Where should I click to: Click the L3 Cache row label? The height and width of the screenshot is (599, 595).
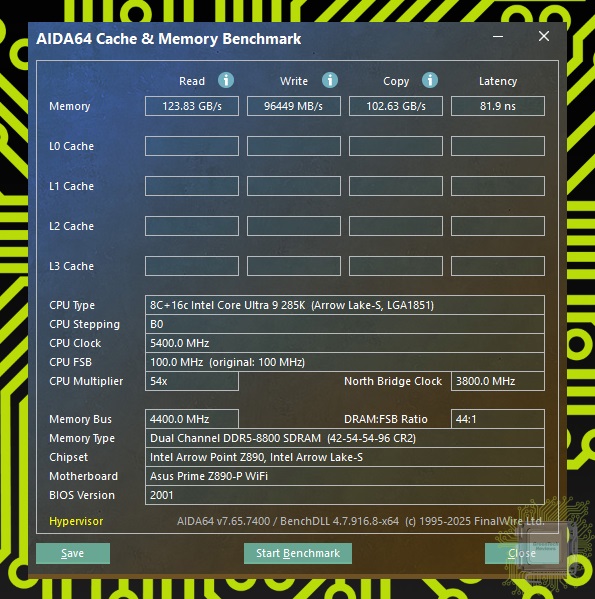point(71,266)
